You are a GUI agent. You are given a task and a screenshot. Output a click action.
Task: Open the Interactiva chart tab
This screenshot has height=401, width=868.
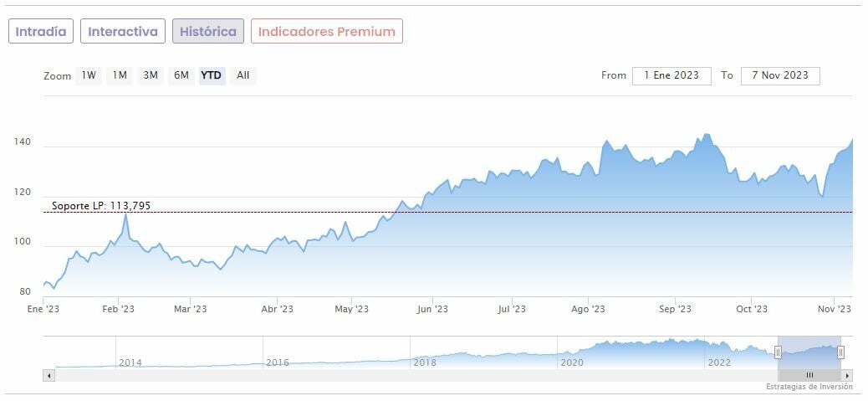123,31
